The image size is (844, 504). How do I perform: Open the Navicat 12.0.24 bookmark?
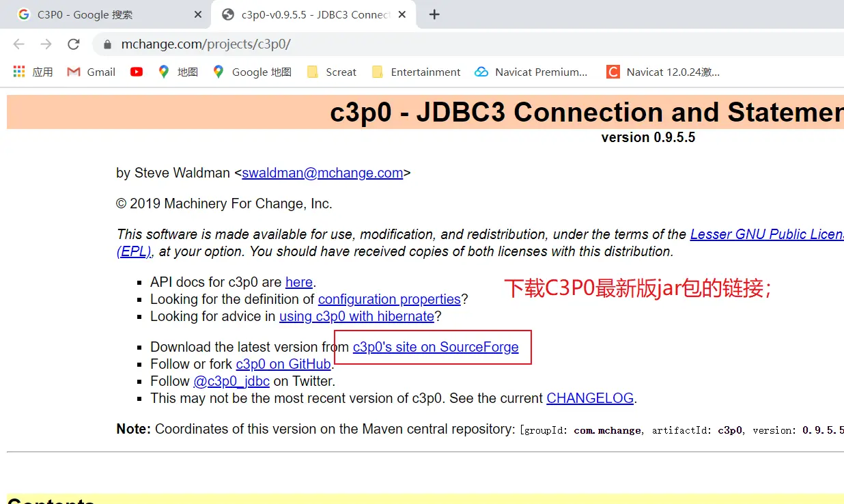point(664,72)
